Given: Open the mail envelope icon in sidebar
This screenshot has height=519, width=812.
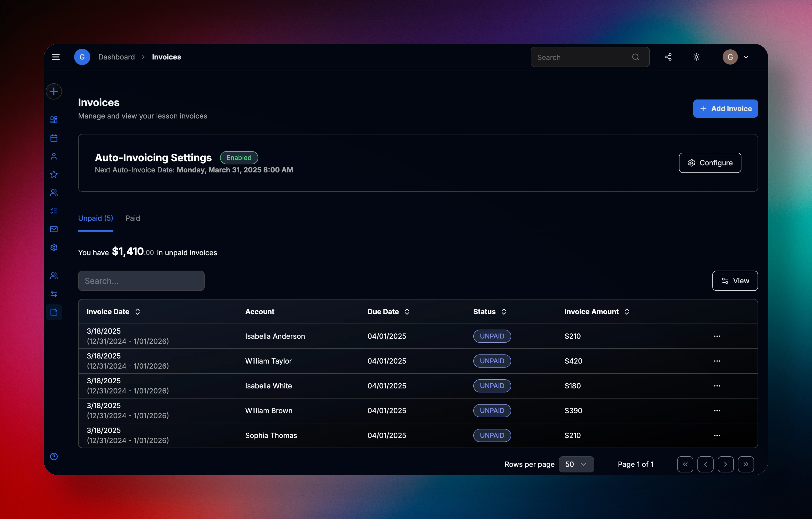Looking at the screenshot, I should 54,229.
